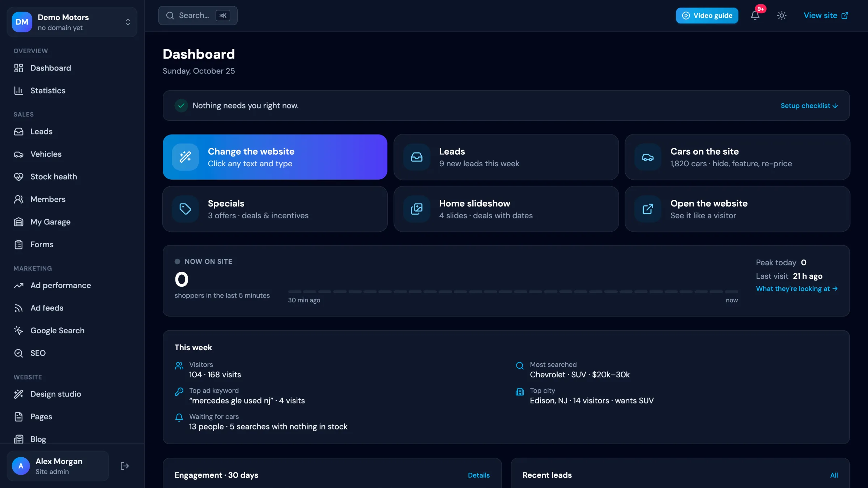Click 'Chevrolet · SUV · $20k–30k' text

(580, 375)
